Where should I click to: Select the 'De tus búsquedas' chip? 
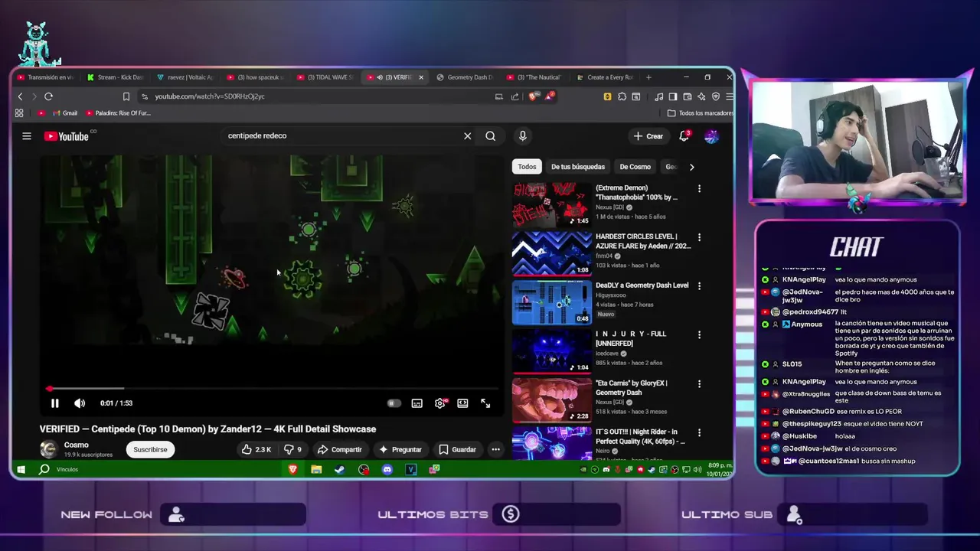[x=578, y=167]
